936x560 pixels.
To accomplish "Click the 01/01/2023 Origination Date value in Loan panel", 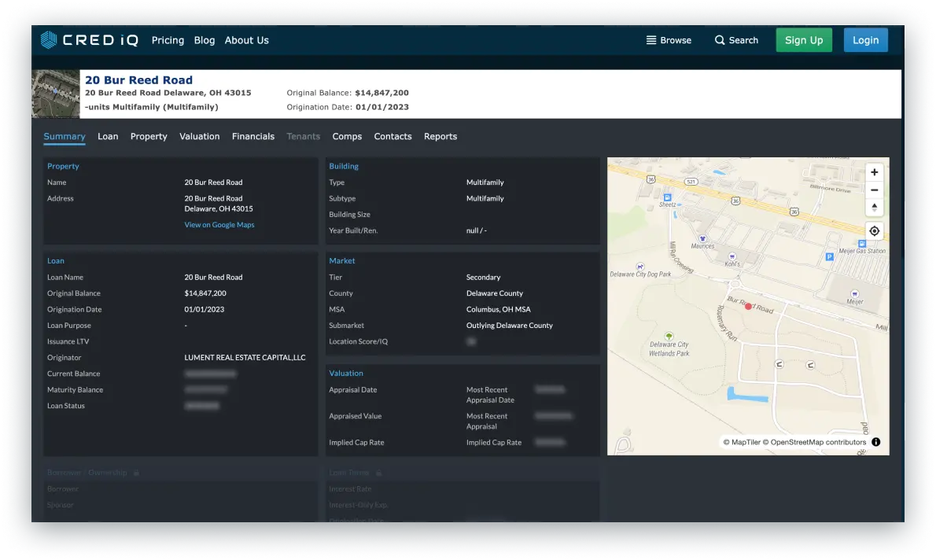I will click(x=205, y=309).
